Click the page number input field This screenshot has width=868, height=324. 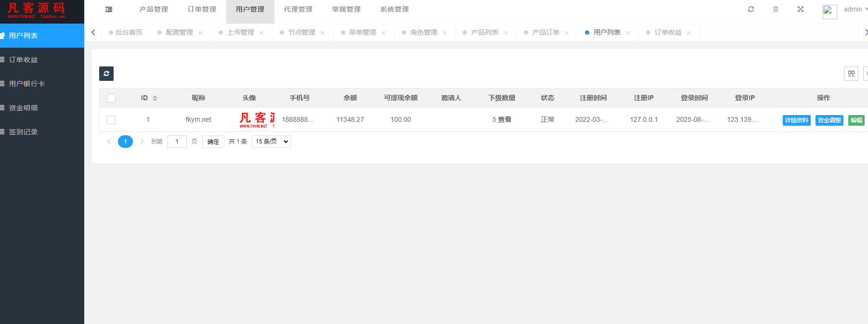[177, 142]
